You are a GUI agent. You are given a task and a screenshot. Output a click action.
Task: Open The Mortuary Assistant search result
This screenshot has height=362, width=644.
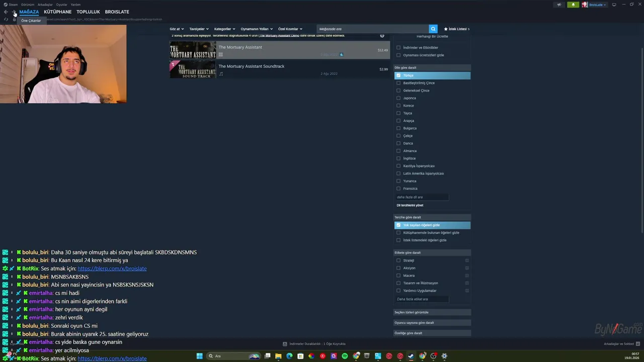(x=280, y=50)
